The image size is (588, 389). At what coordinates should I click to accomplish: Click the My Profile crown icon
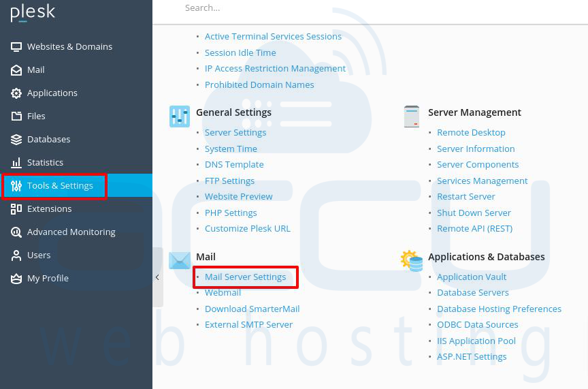pos(16,279)
